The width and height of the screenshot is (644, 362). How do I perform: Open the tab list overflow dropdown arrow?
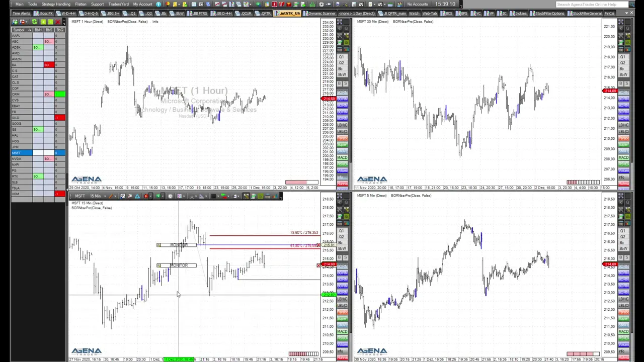pyautogui.click(x=626, y=13)
